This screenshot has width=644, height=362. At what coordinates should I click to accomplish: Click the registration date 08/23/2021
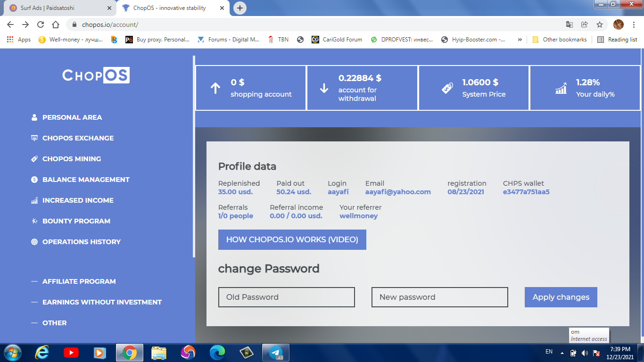coord(466,192)
